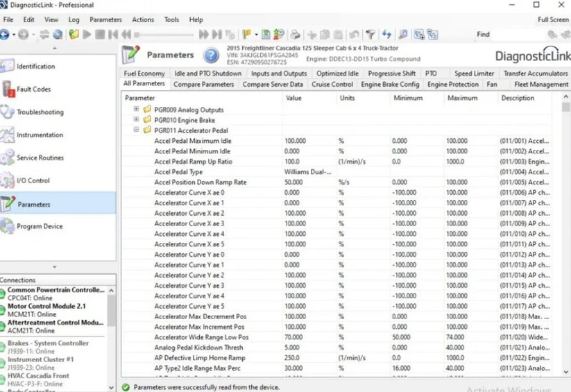The image size is (571, 392).
Task: Click the log playback position slider
Action: click(x=137, y=35)
